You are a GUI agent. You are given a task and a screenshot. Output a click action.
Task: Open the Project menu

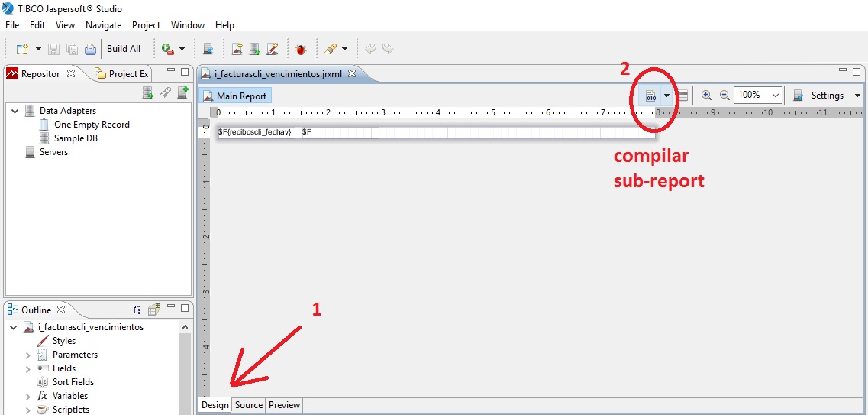[x=146, y=25]
